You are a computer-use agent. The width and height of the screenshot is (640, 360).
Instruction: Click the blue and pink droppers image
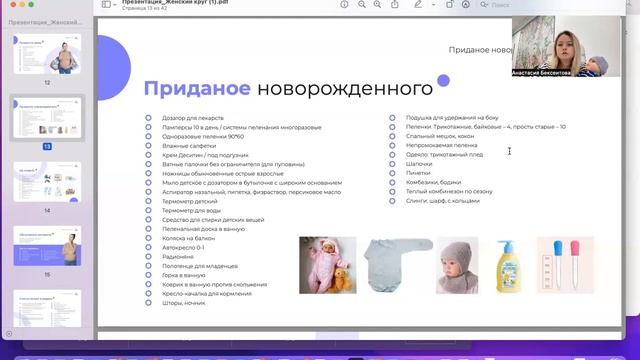click(565, 265)
